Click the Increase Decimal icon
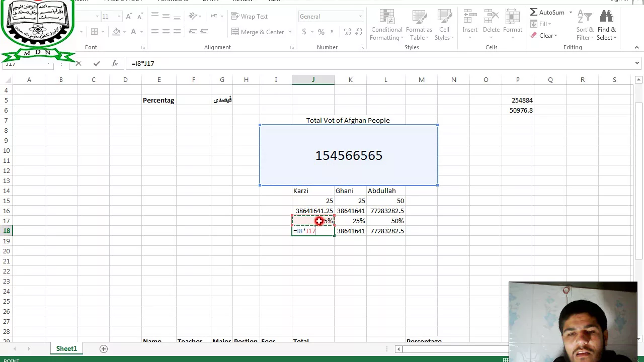Screen dimensions: 644x362 click(348, 32)
